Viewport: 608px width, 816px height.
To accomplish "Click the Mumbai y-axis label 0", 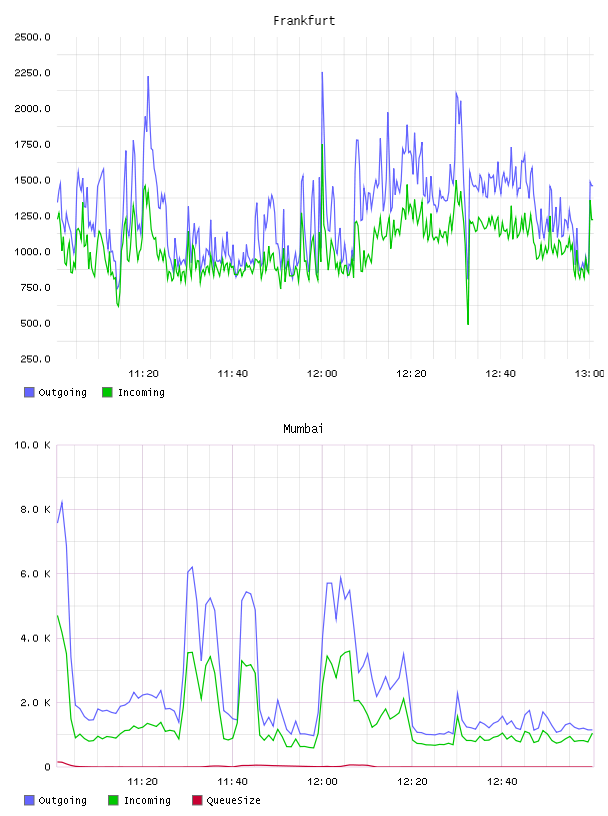I will coord(47,767).
